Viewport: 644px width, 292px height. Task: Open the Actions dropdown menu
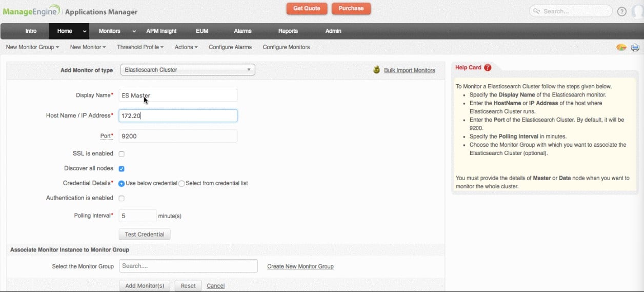tap(186, 47)
